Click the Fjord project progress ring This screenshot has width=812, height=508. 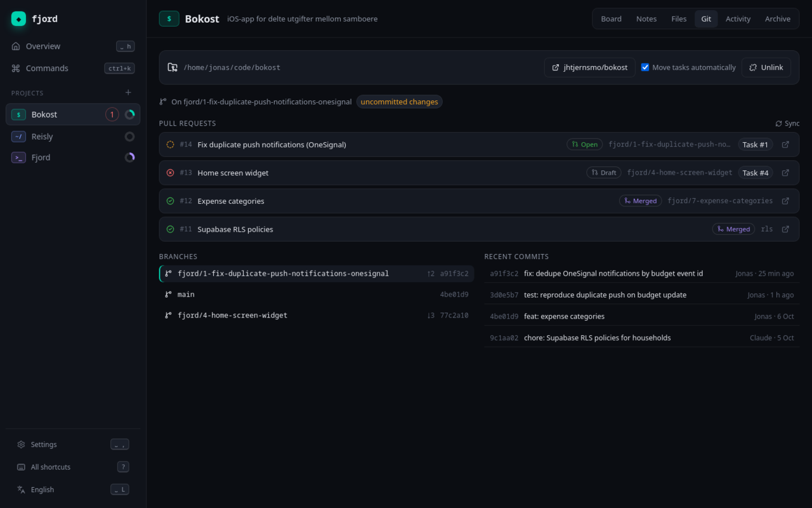tap(130, 157)
